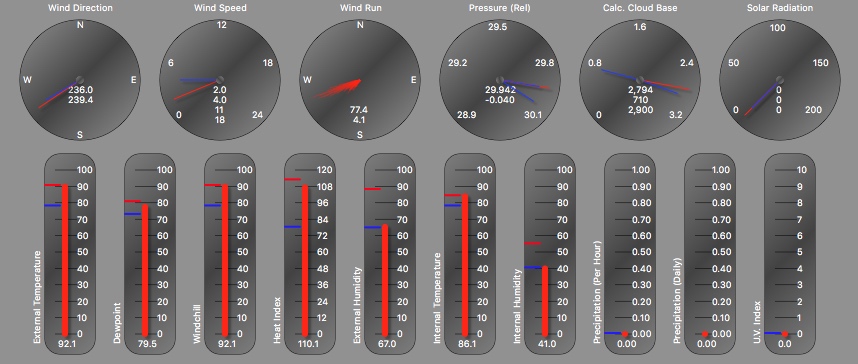
Task: Click pressure change value -0.040
Action: [500, 100]
